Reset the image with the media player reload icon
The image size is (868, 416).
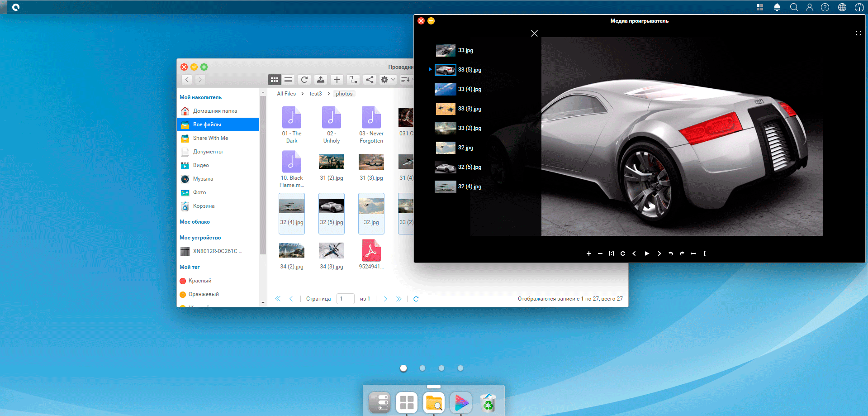tap(623, 253)
